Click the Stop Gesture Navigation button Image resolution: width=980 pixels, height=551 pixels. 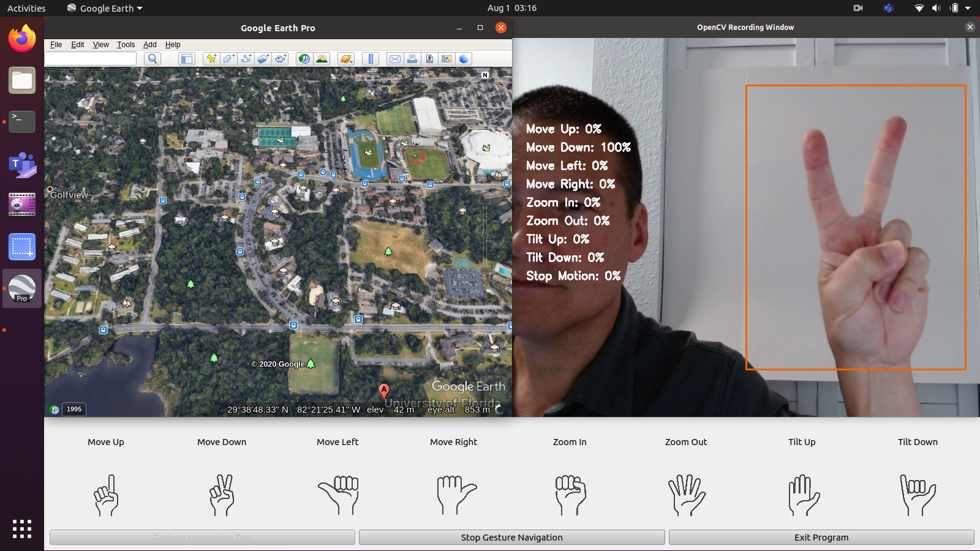[x=511, y=538]
